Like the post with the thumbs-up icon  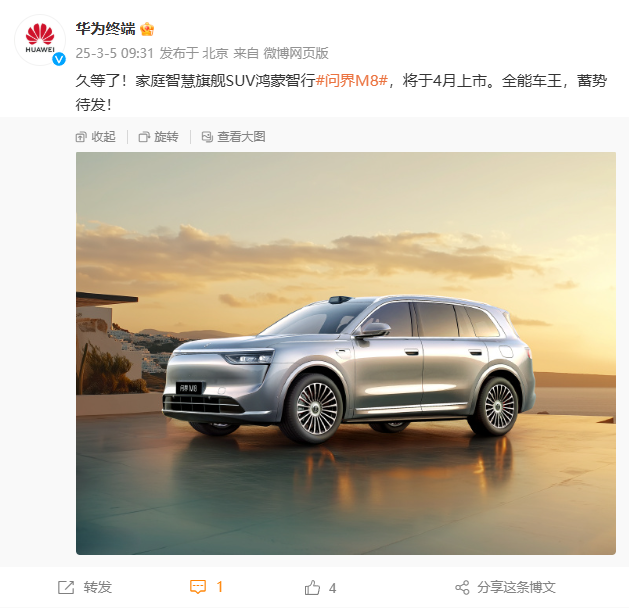point(312,588)
